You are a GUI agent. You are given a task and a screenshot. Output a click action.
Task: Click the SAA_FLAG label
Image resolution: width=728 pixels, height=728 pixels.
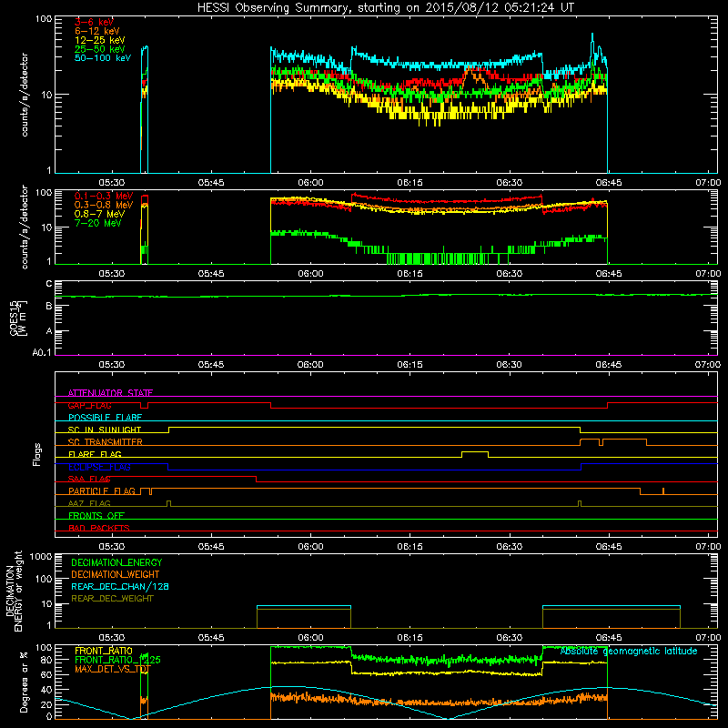[x=89, y=479]
